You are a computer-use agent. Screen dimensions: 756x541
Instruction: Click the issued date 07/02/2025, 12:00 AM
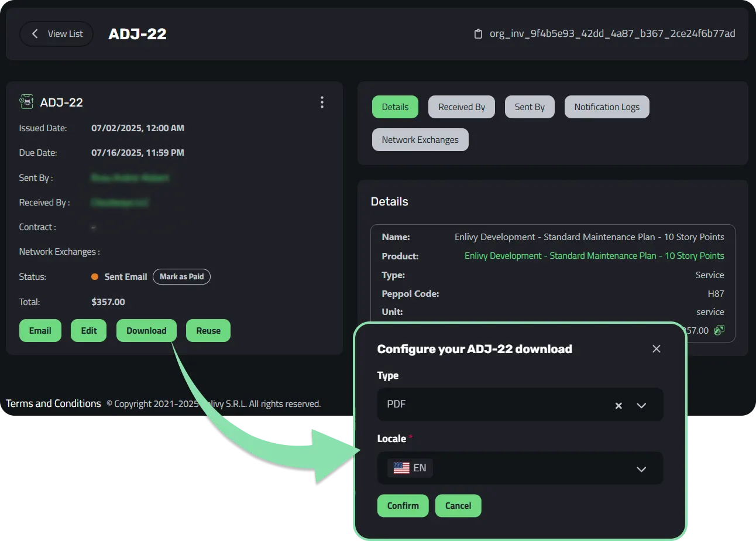click(138, 128)
